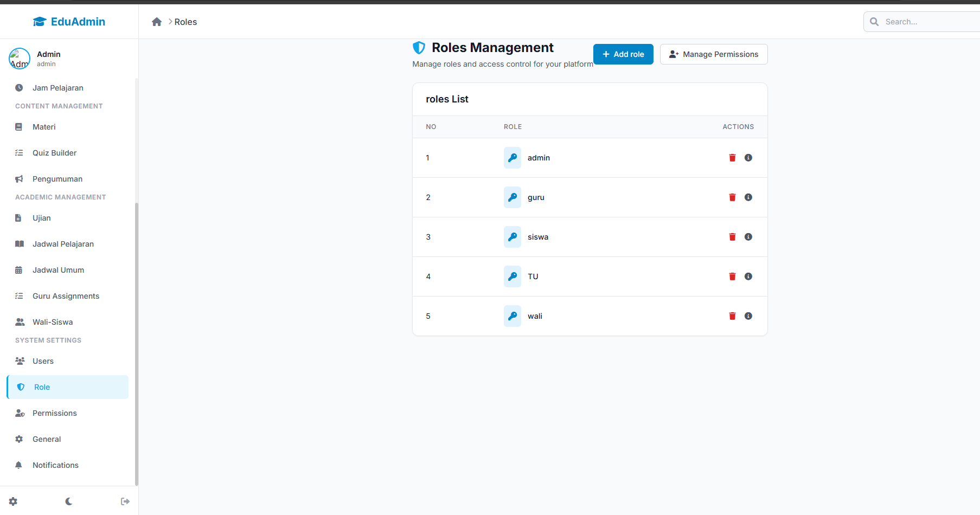Select Notifications menu item
980x515 pixels.
(x=55, y=465)
